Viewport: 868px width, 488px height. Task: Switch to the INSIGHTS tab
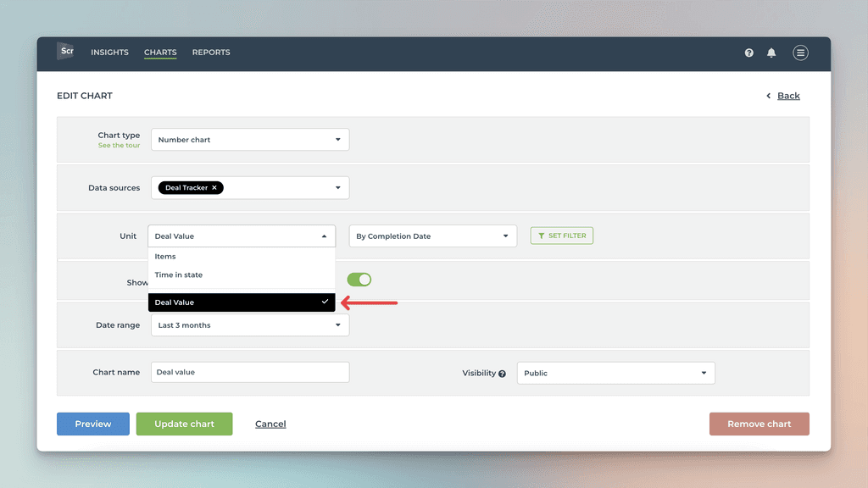click(109, 52)
